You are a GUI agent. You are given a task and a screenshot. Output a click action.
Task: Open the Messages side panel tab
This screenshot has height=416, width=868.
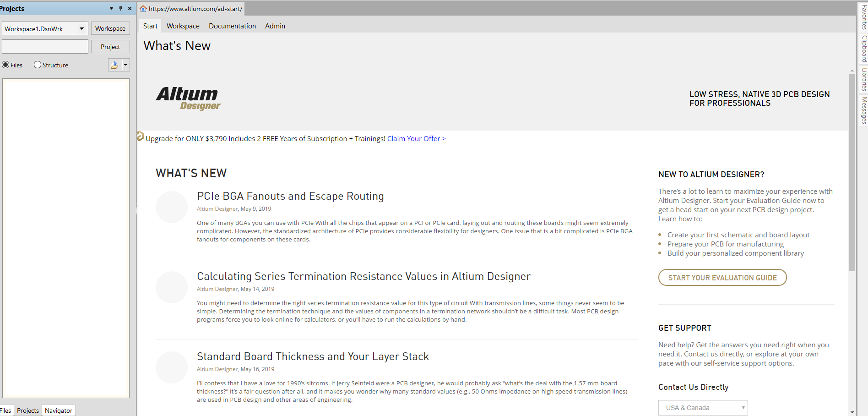coord(864,110)
